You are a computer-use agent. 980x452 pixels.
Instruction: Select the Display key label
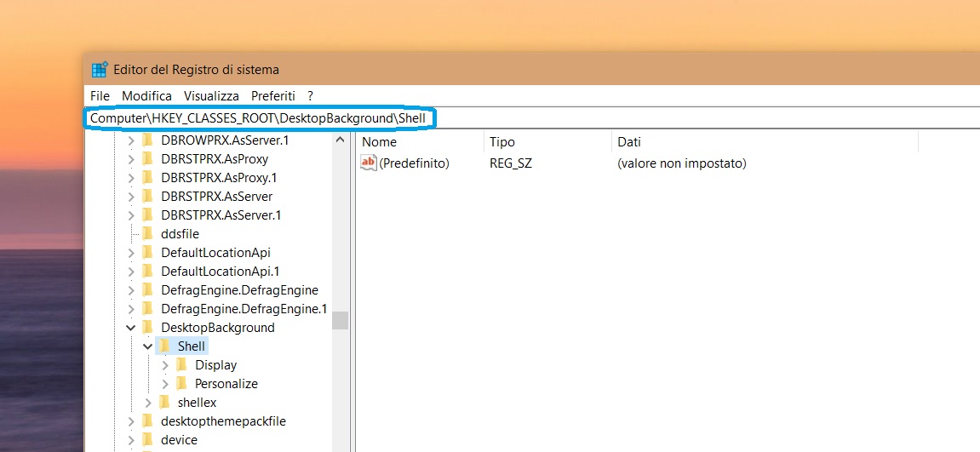coord(215,365)
